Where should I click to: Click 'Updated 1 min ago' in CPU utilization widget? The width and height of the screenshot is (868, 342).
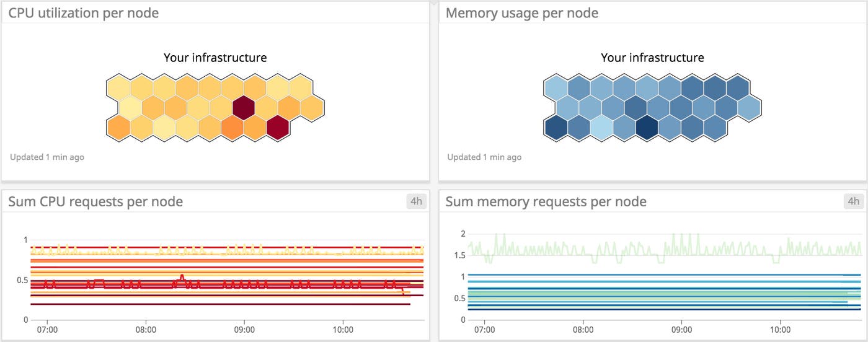(x=47, y=157)
